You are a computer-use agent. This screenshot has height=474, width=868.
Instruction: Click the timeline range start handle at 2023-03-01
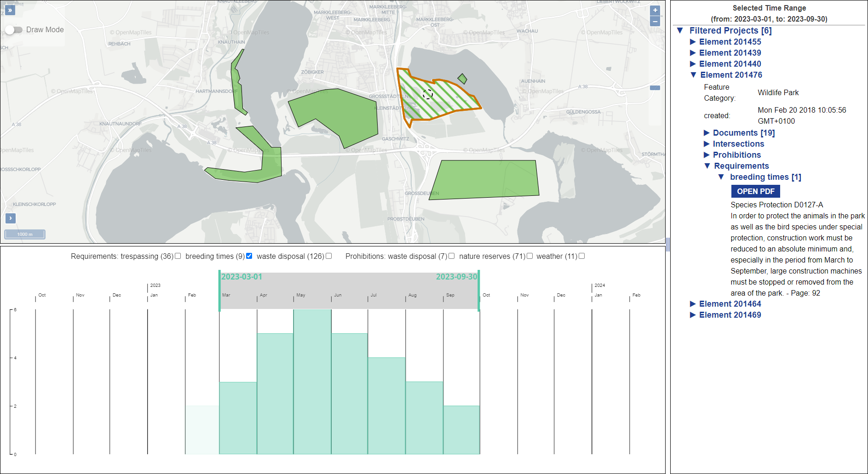[219, 291]
